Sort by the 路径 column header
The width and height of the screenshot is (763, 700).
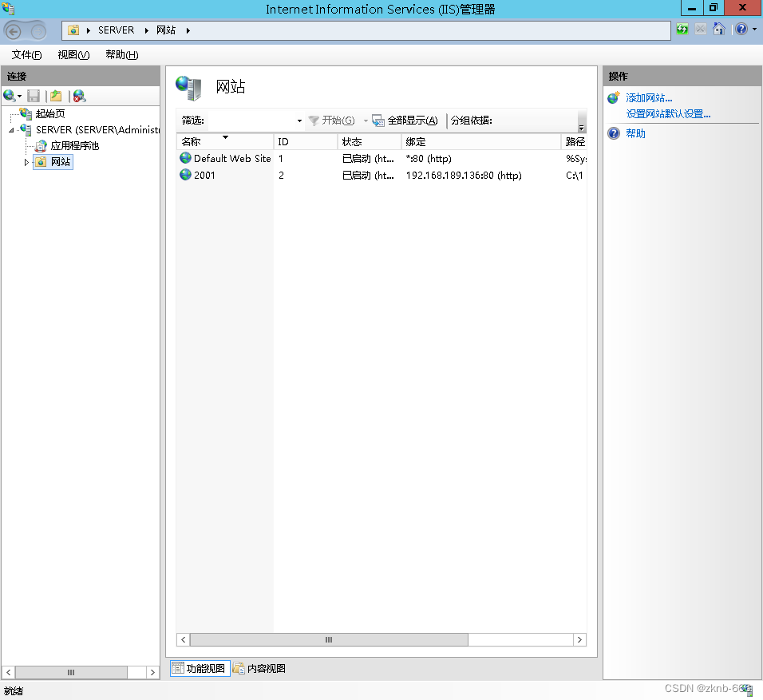pyautogui.click(x=574, y=141)
